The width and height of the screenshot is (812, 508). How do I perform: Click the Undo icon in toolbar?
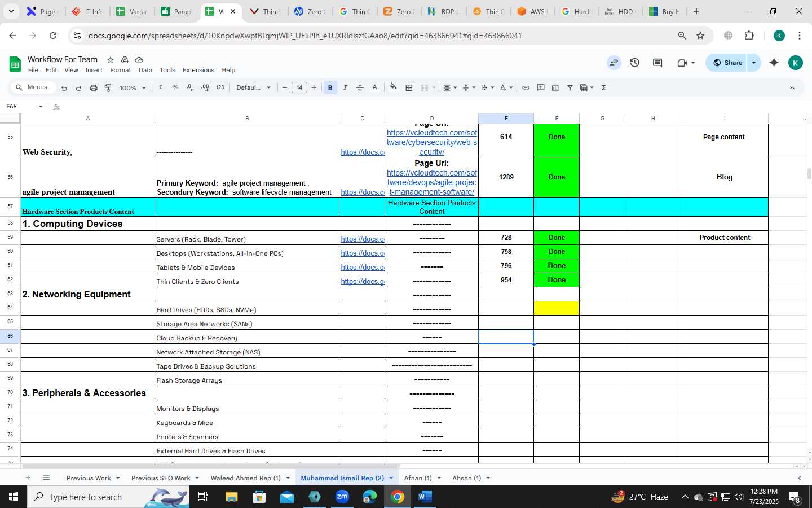point(64,88)
